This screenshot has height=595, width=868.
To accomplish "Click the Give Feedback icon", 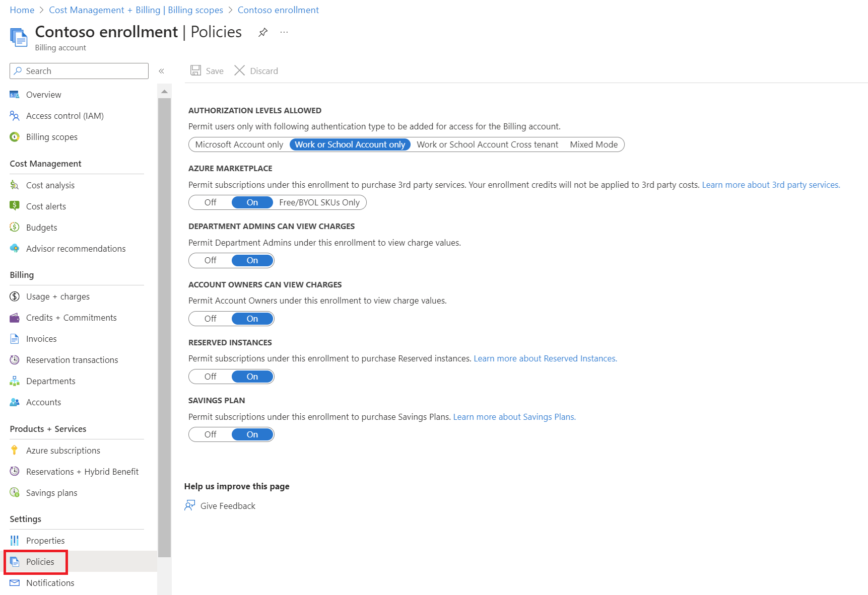I will click(x=190, y=506).
